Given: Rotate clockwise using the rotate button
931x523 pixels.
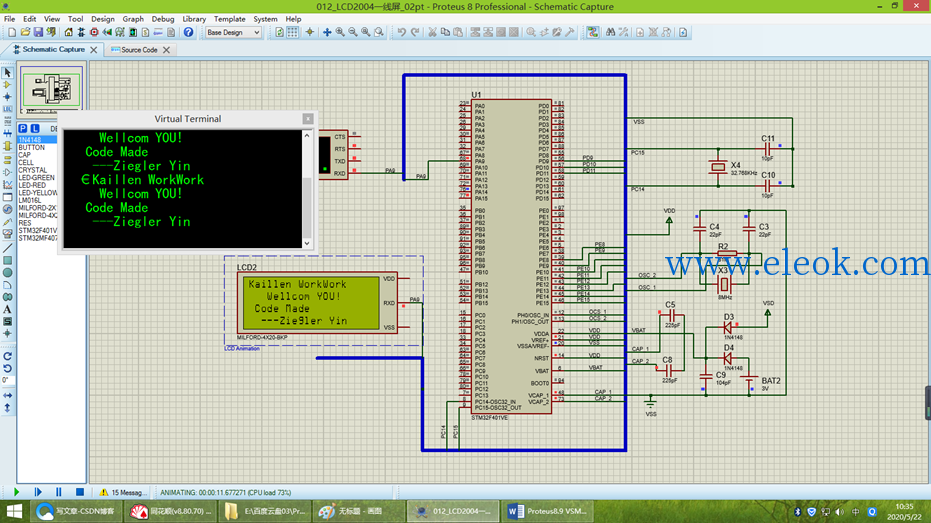Looking at the screenshot, I should [x=7, y=356].
